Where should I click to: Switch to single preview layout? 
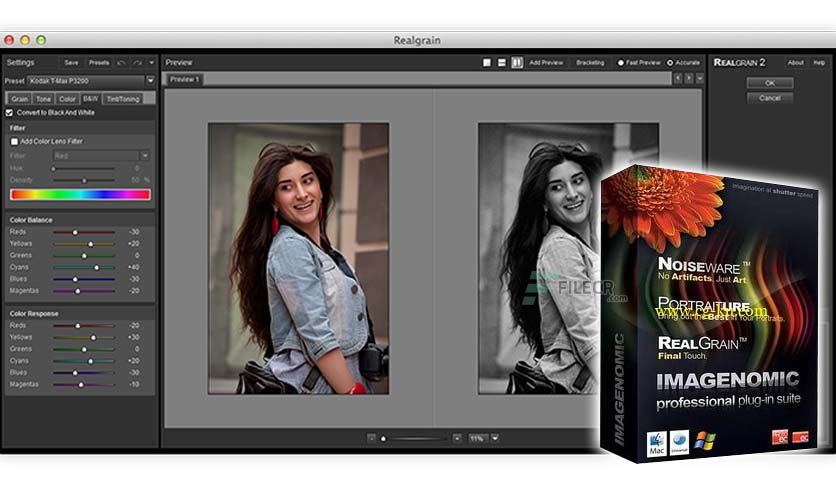click(487, 62)
